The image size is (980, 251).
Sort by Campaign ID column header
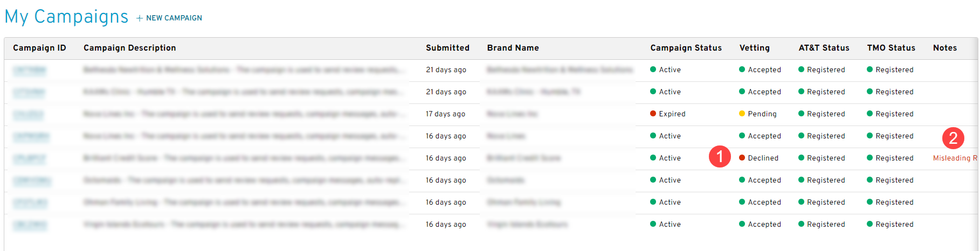coord(39,48)
